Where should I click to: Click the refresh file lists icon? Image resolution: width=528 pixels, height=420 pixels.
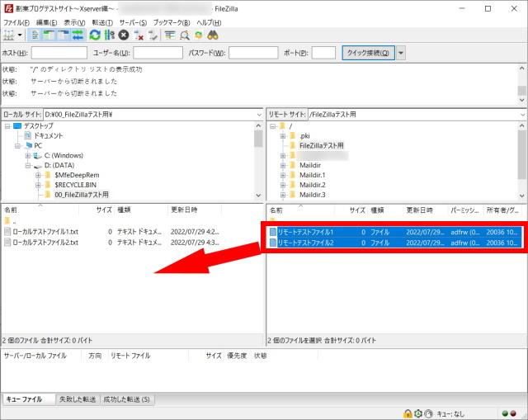(x=95, y=35)
